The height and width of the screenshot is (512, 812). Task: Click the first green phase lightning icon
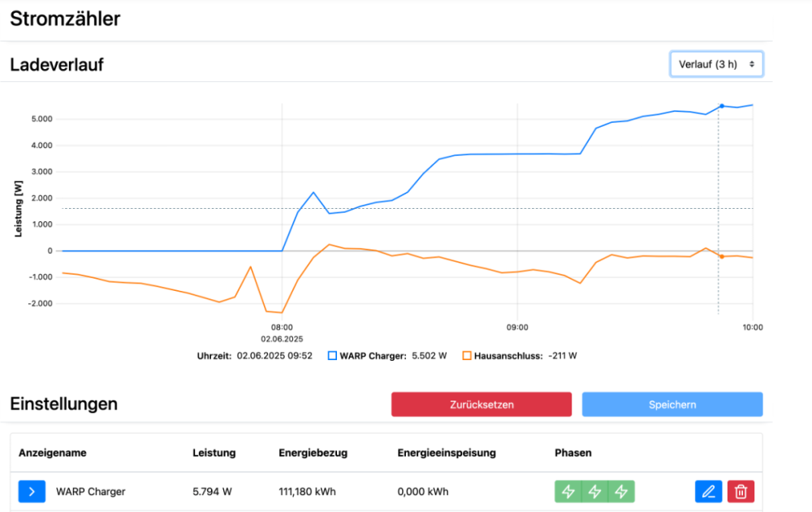point(568,492)
